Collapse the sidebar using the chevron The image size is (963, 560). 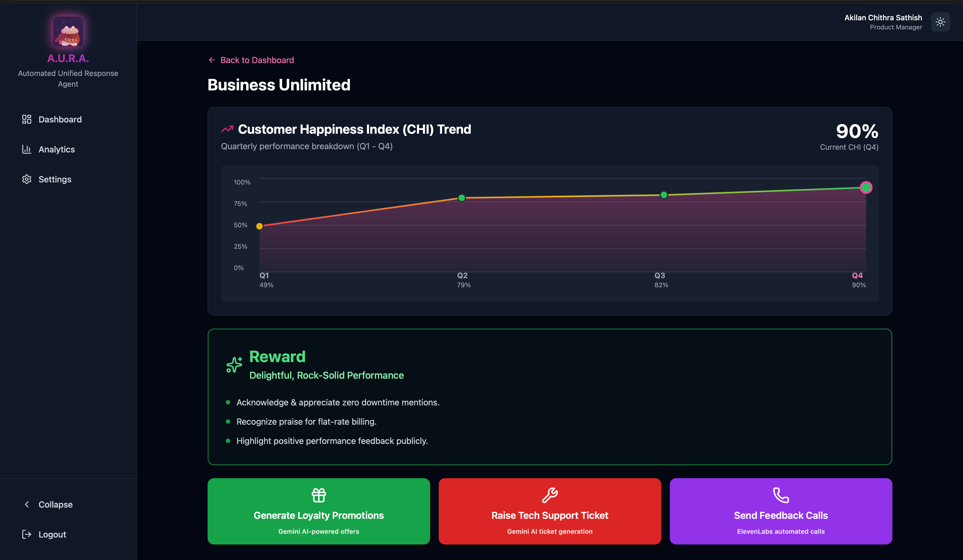click(x=27, y=504)
